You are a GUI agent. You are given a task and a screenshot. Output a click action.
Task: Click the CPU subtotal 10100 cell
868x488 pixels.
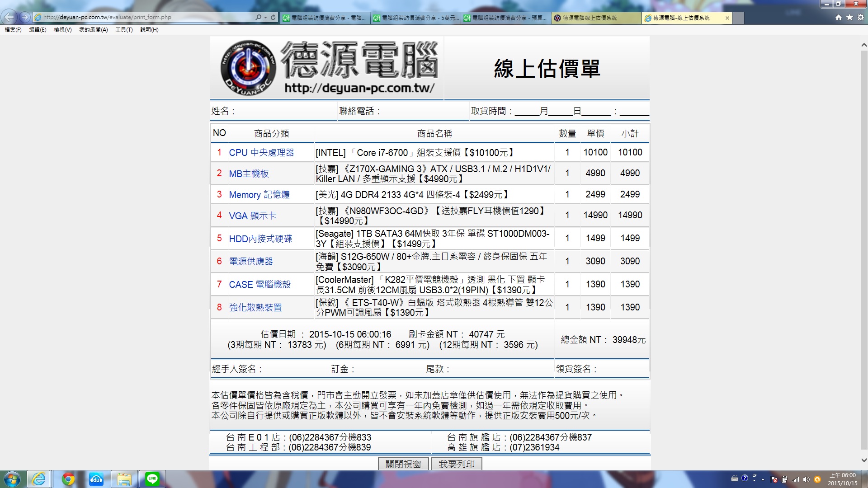pyautogui.click(x=630, y=152)
